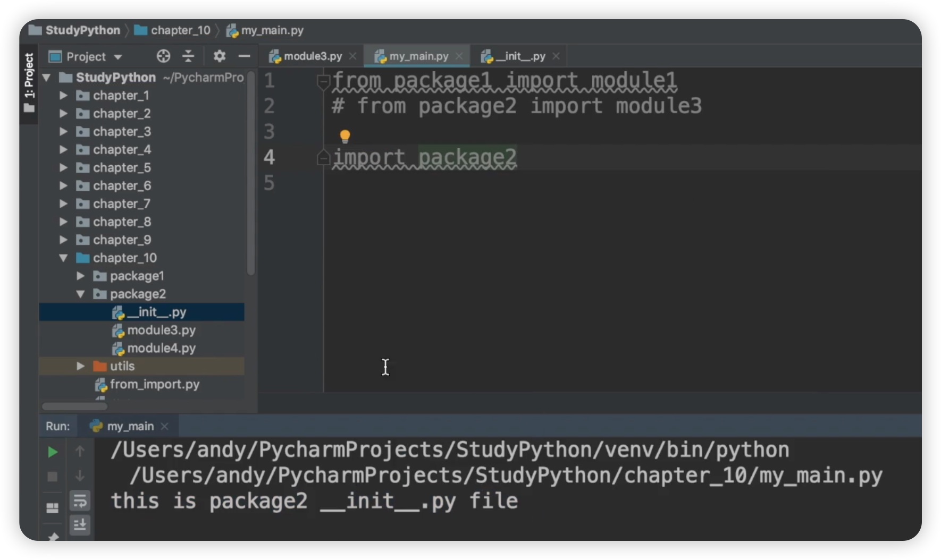Click the locate-in-project crosshair icon
The width and height of the screenshot is (941, 560).
[163, 56]
